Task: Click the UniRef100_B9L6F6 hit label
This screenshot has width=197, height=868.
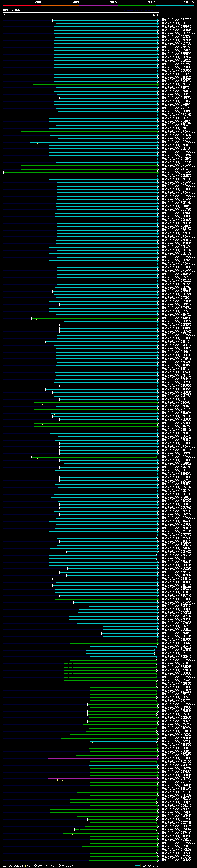Action: tap(177, 646)
